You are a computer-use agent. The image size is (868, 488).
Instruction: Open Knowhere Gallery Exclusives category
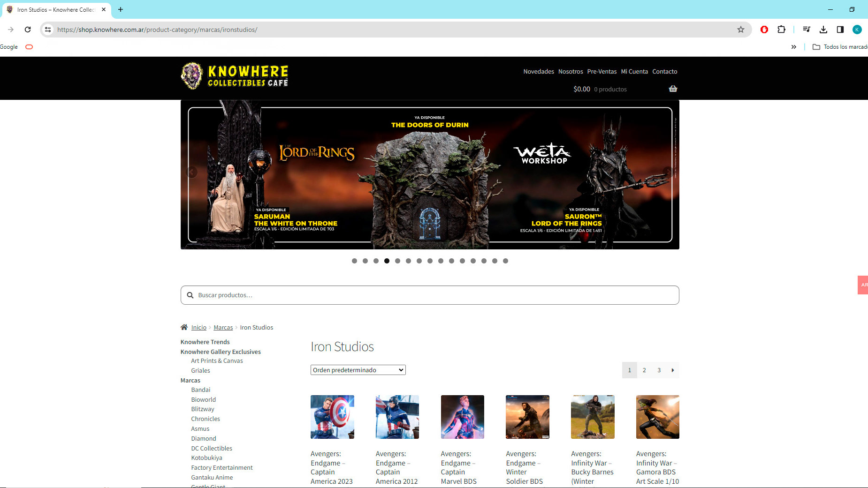coord(221,352)
